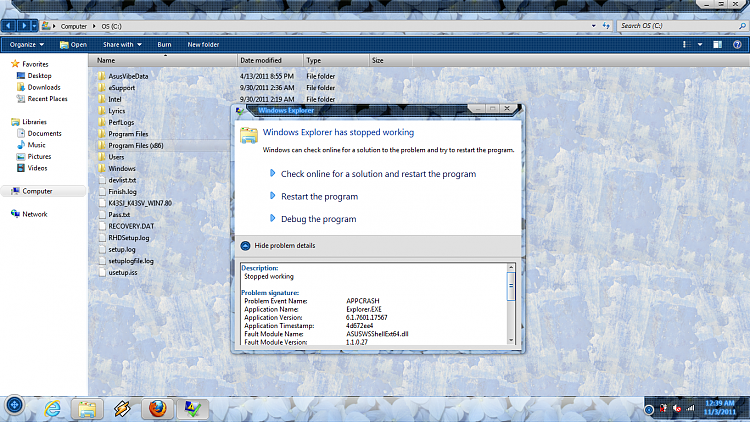
Task: Select the eSupport folder
Action: pyautogui.click(x=116, y=88)
